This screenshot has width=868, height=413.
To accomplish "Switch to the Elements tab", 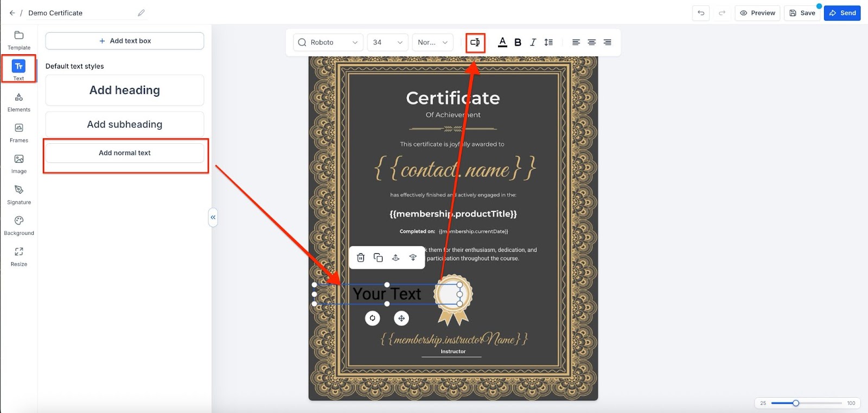I will point(19,101).
